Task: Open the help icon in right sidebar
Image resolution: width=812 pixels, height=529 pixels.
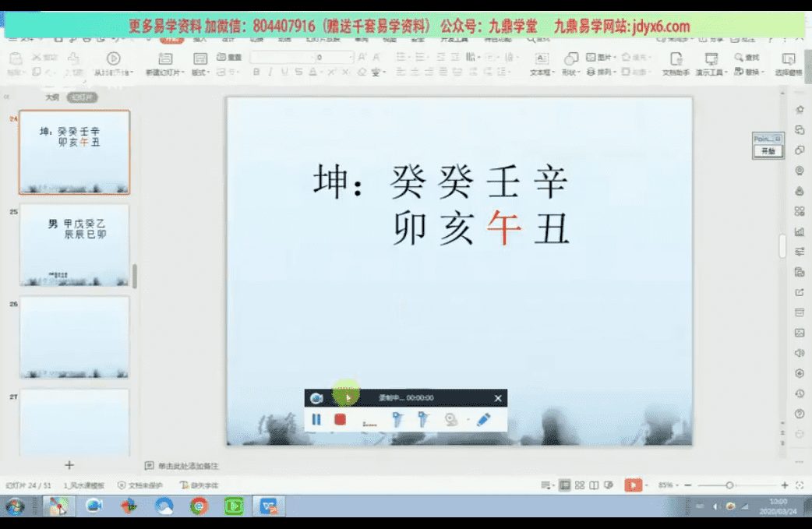Action: click(799, 414)
